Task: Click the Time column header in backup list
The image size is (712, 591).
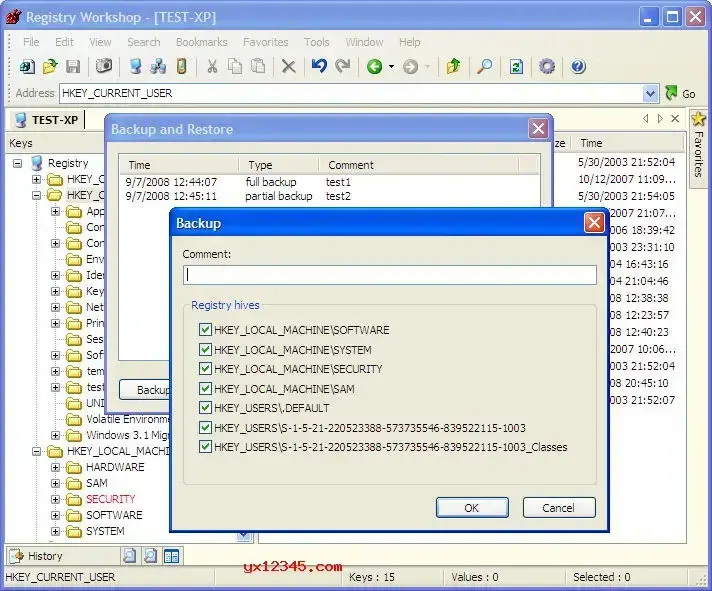Action: point(179,165)
